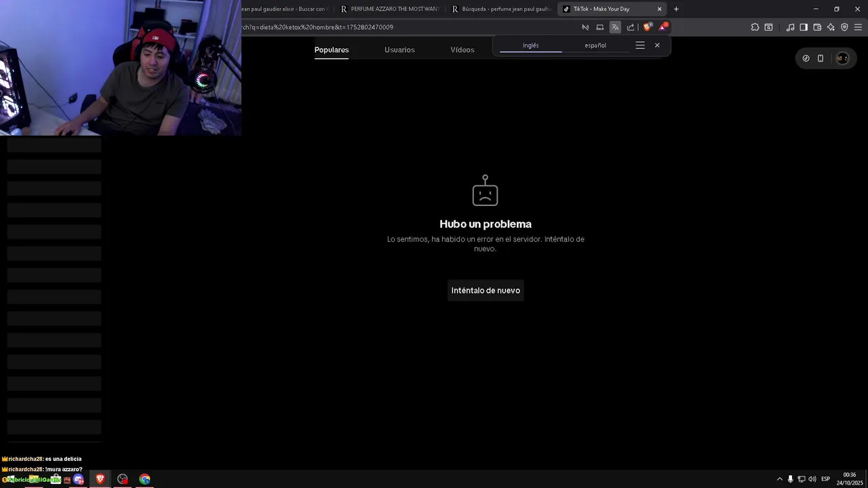The height and width of the screenshot is (488, 868).
Task: Open translate popup options menu
Action: coord(640,45)
